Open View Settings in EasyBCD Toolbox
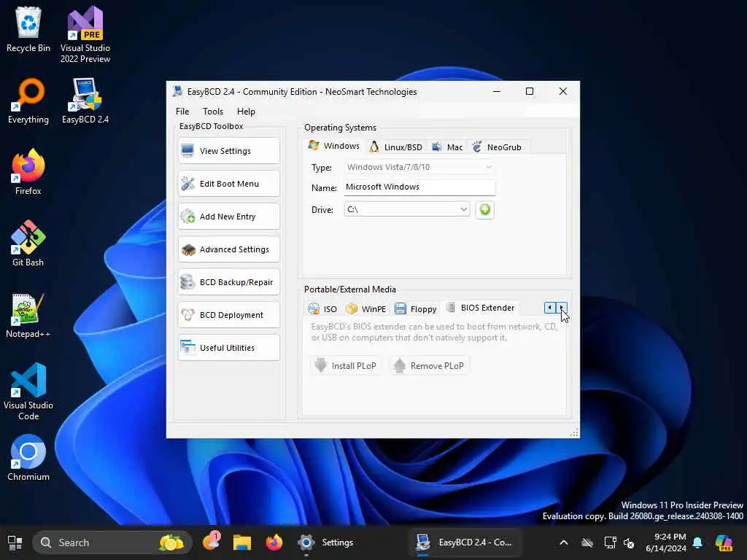 point(228,151)
